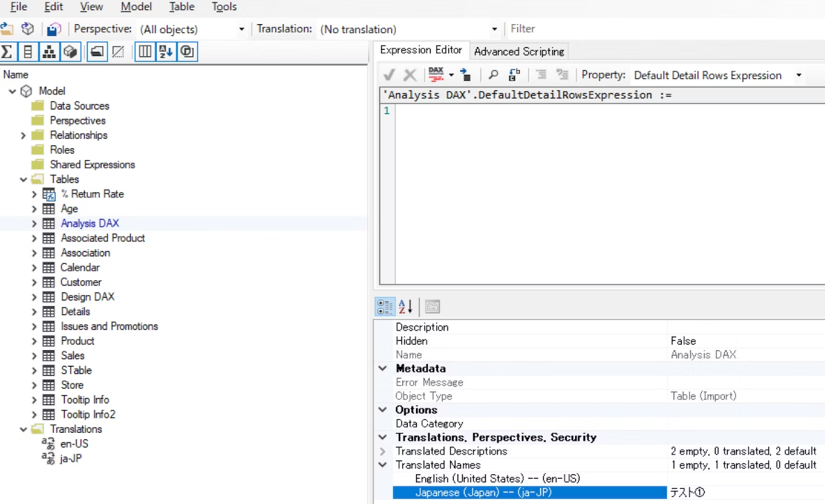Click the DAX formatter icon
The width and height of the screenshot is (825, 504).
coord(436,75)
